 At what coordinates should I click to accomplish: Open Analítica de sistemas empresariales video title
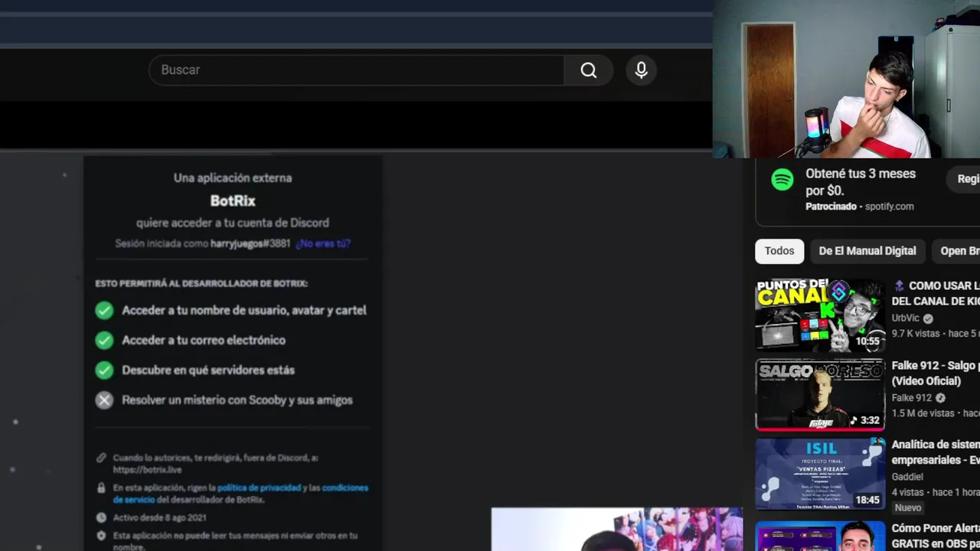(935, 452)
